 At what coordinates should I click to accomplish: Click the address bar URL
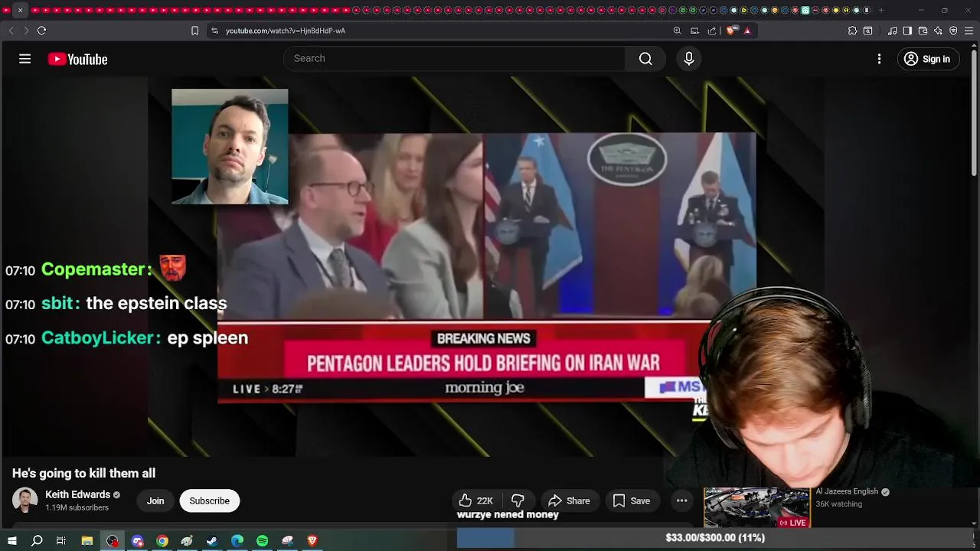click(286, 31)
